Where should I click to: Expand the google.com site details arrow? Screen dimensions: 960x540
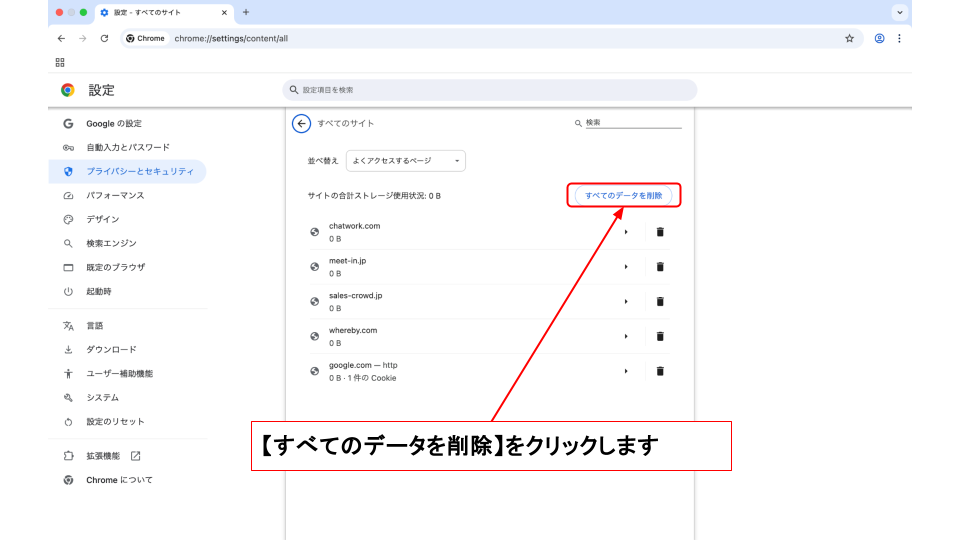coord(626,371)
